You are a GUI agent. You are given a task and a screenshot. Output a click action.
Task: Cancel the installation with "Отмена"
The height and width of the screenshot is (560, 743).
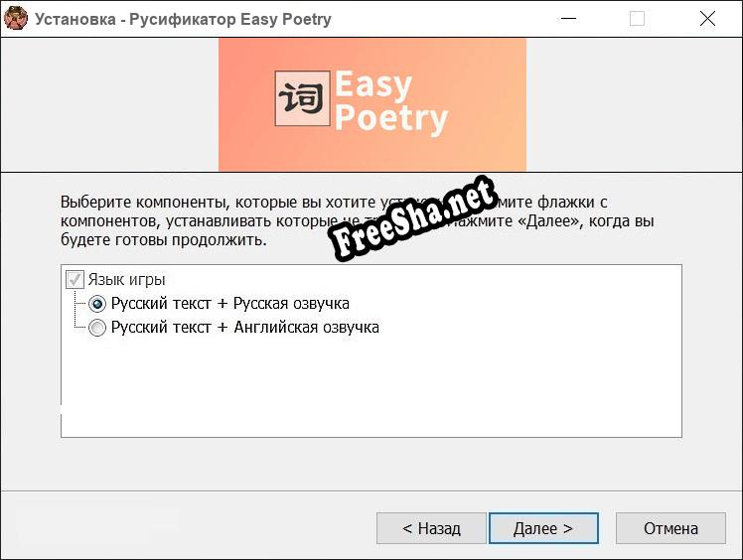(669, 528)
